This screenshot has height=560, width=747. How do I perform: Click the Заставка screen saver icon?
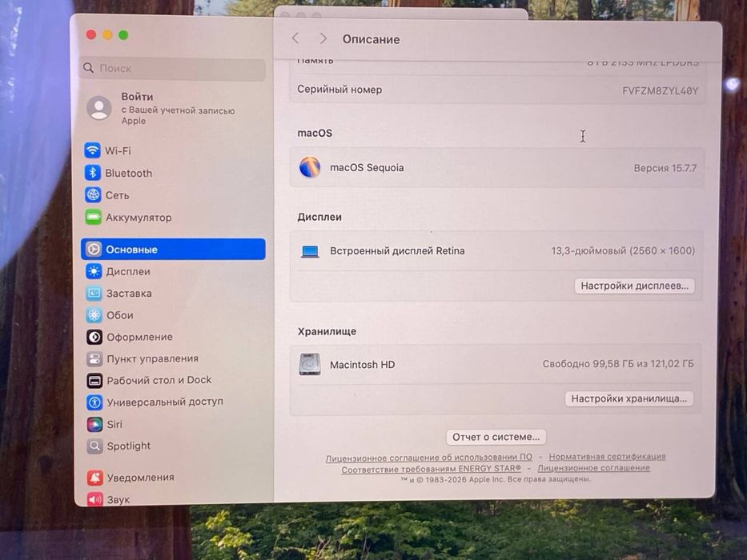(94, 293)
